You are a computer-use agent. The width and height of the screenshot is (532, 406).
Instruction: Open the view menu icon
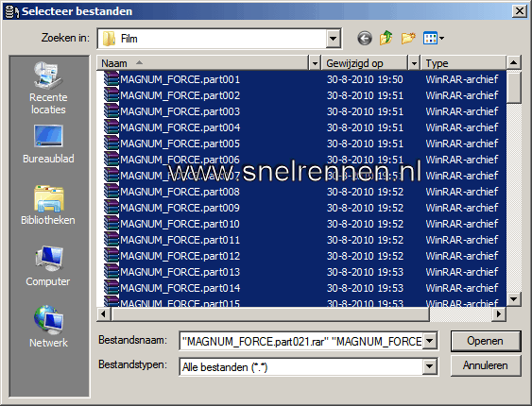(x=434, y=38)
